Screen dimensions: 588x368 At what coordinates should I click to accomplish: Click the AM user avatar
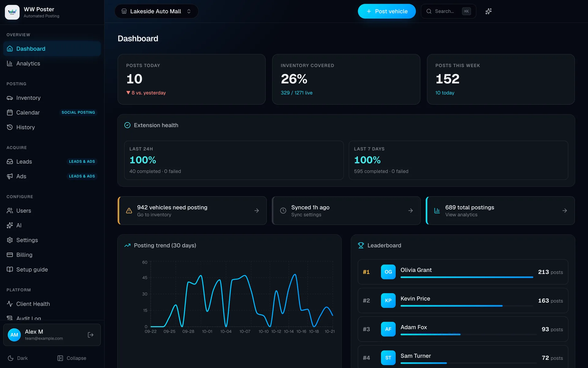tap(14, 335)
